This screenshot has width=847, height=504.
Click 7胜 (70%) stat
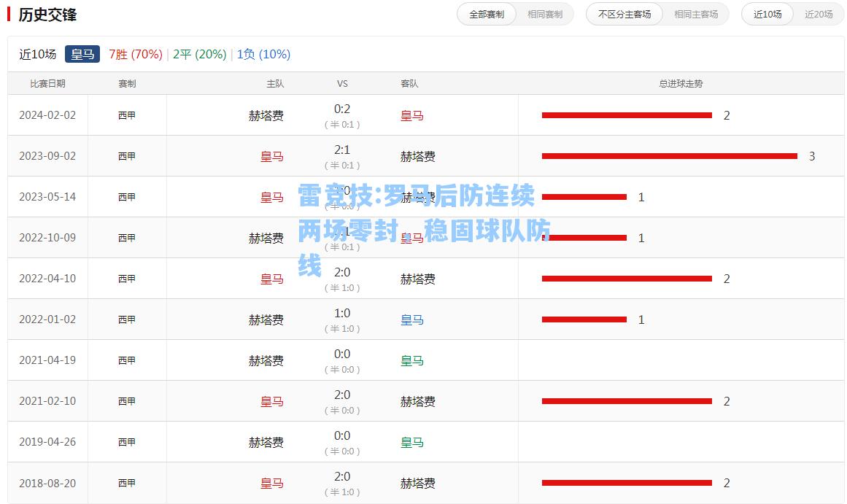click(136, 54)
